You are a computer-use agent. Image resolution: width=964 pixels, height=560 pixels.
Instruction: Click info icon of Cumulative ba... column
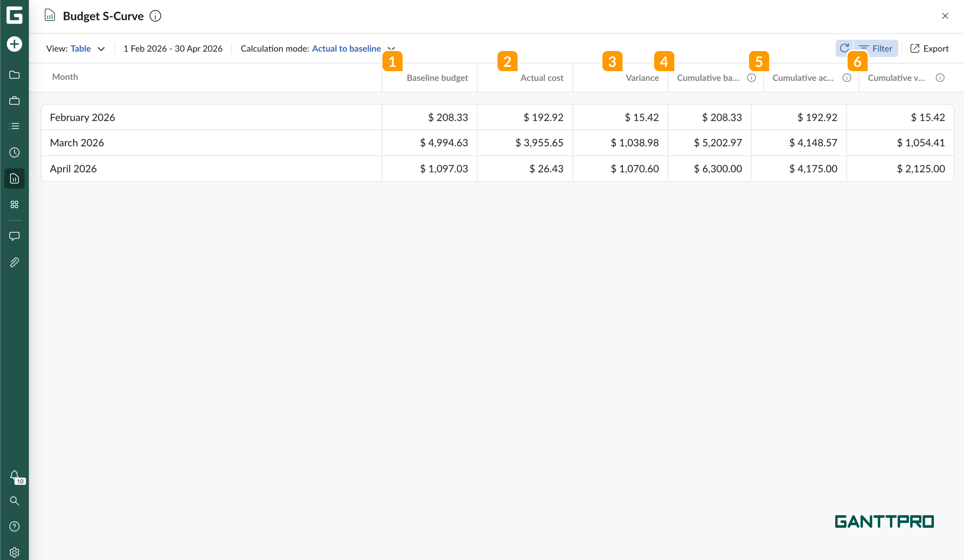pyautogui.click(x=751, y=78)
